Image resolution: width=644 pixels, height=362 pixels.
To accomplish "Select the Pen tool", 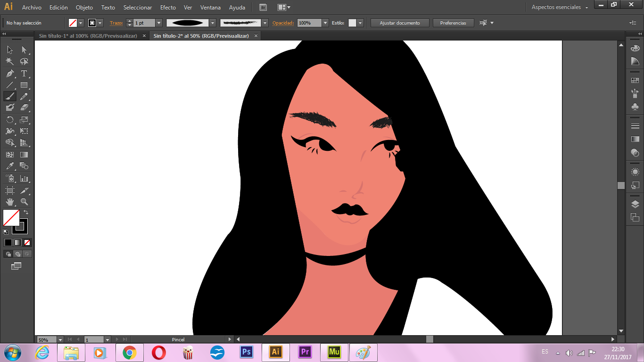I will 10,73.
